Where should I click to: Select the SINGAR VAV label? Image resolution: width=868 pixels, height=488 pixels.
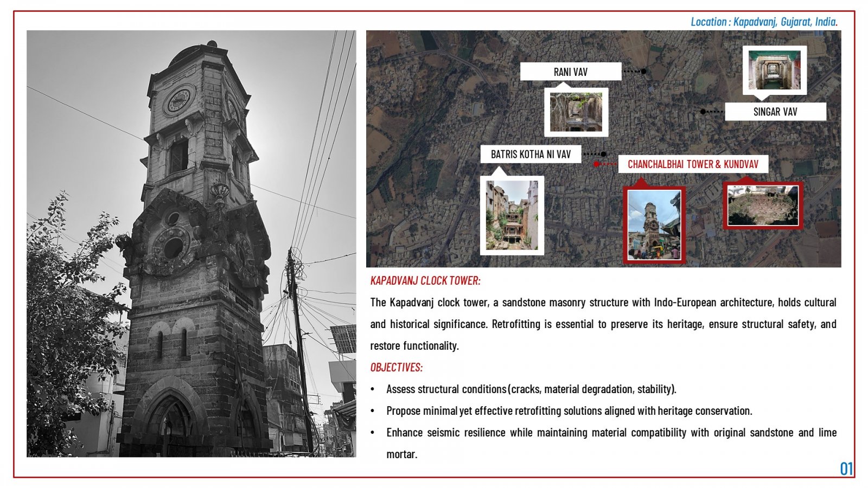pos(775,112)
